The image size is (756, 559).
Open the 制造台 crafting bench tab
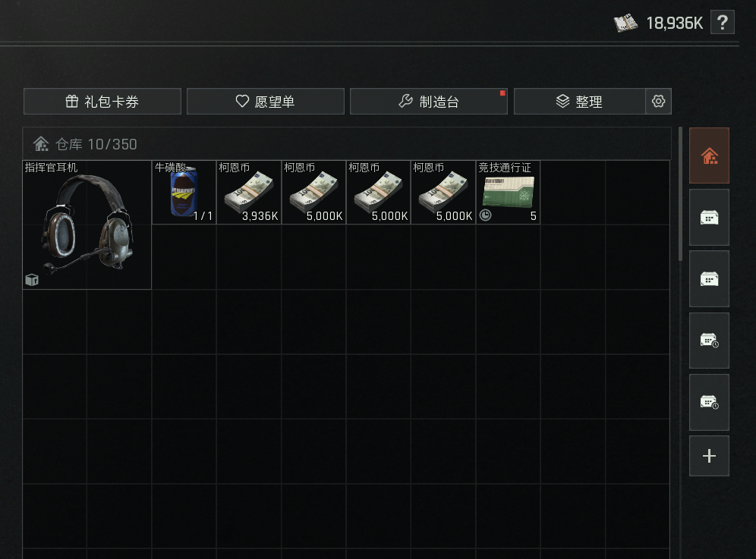[x=429, y=101]
